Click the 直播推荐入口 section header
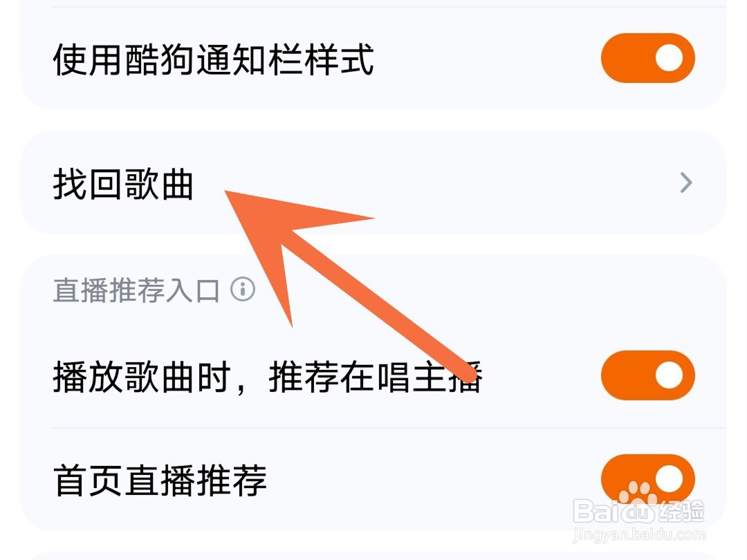The image size is (747, 560). click(x=136, y=290)
